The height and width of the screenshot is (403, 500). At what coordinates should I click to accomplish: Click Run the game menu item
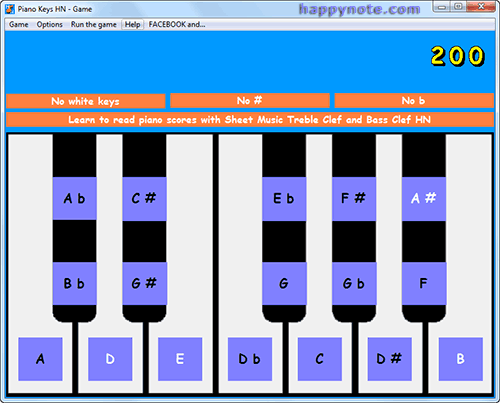pyautogui.click(x=94, y=24)
